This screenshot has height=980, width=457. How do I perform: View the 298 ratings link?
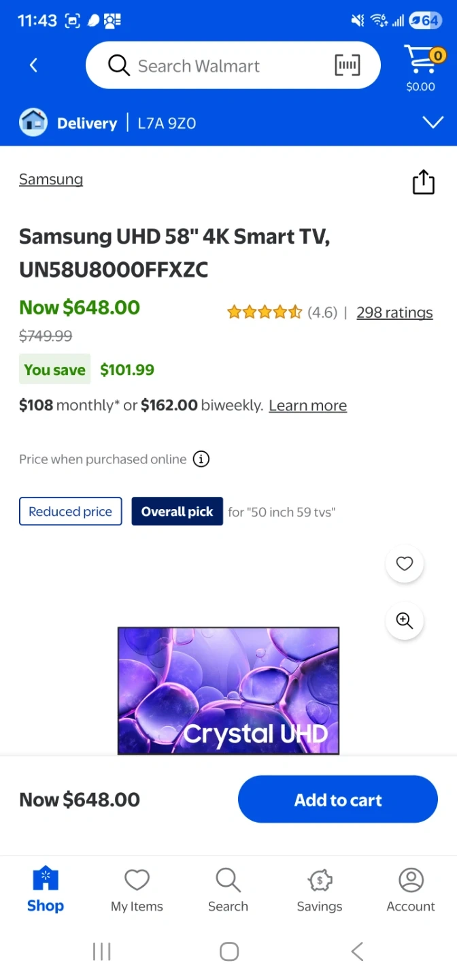[394, 312]
